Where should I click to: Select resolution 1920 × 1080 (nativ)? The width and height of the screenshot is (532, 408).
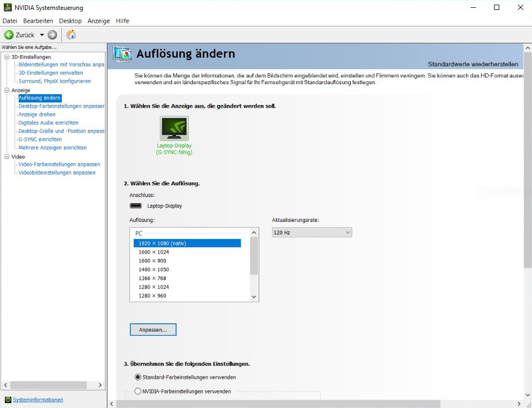[x=187, y=243]
